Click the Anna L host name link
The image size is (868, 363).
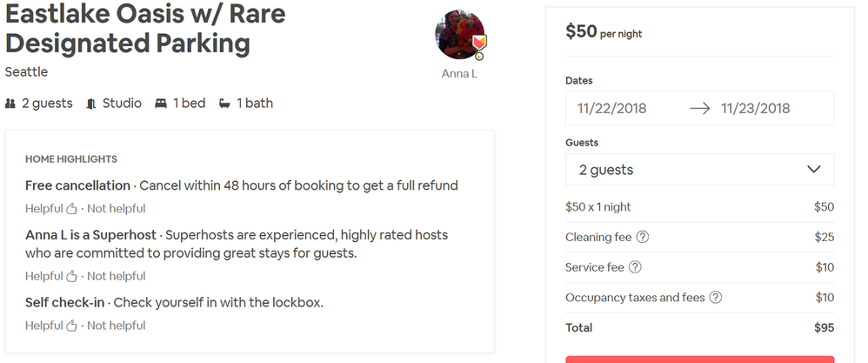pyautogui.click(x=459, y=74)
